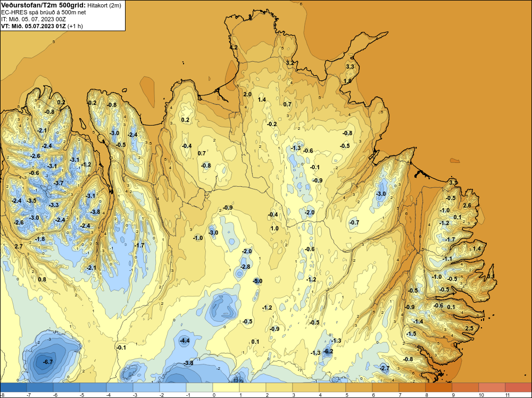Click the -1.1 temperature value
532x398 pixels.
447,259
